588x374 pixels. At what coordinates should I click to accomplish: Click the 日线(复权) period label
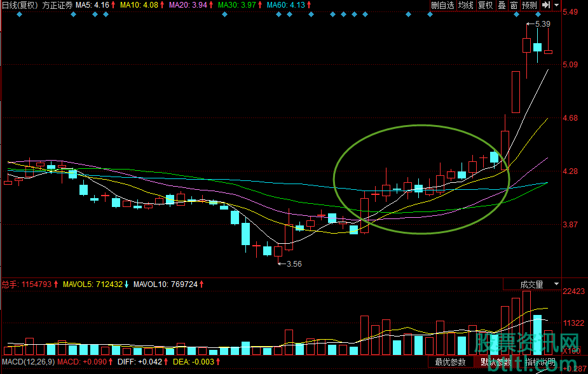[20, 5]
